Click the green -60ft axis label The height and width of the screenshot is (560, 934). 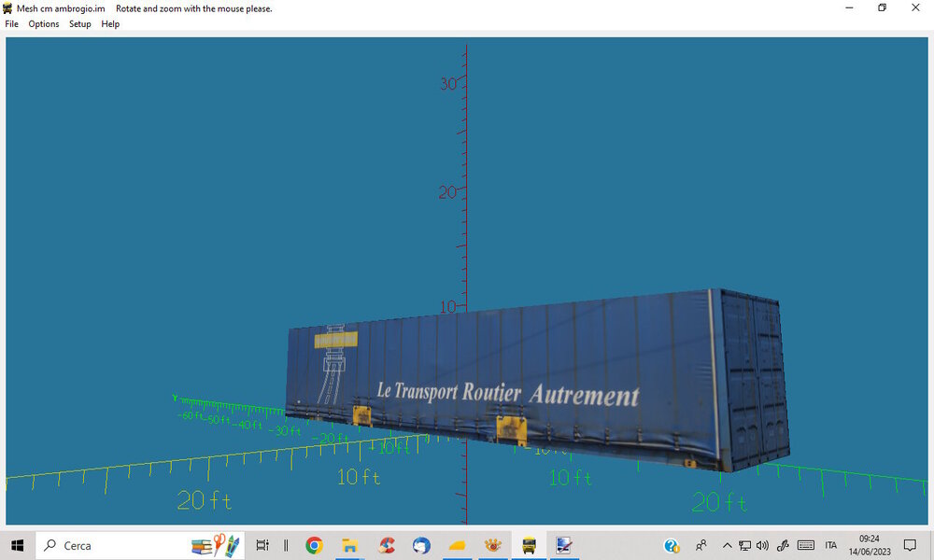click(x=191, y=415)
